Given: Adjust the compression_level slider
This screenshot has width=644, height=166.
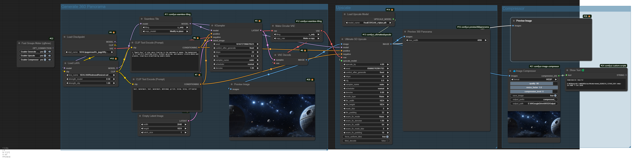Looking at the screenshot, I should 534,91.
